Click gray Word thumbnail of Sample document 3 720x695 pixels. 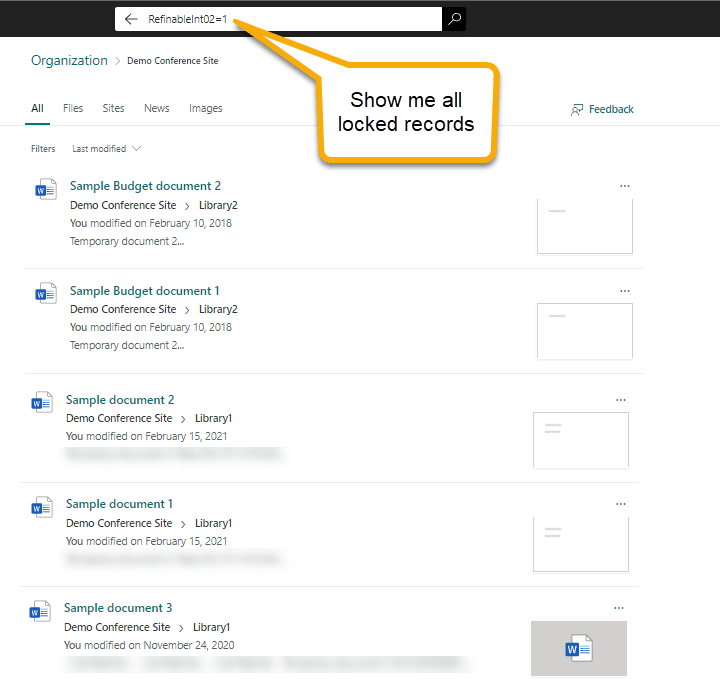[579, 648]
